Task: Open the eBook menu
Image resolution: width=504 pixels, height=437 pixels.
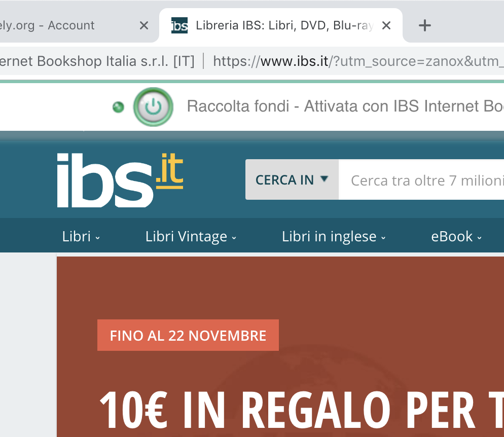Action: (x=456, y=236)
